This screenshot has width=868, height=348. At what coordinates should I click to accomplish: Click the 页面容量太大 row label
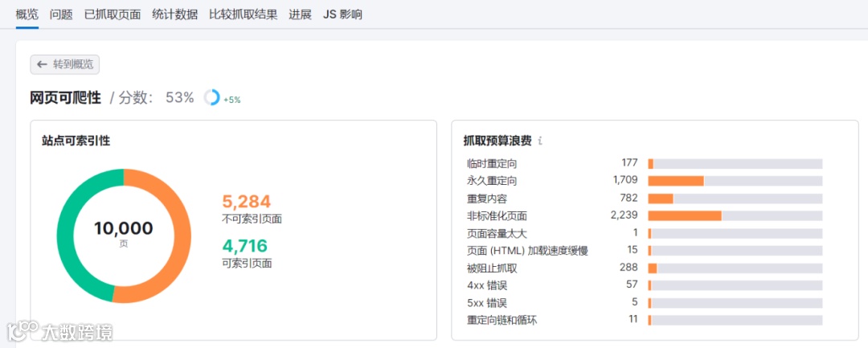(497, 234)
